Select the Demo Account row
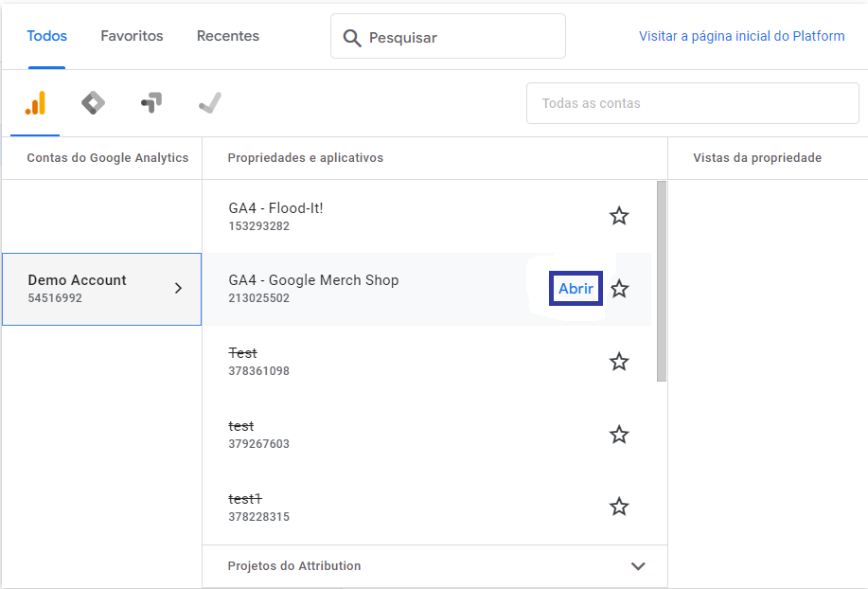868x589 pixels. 102,289
